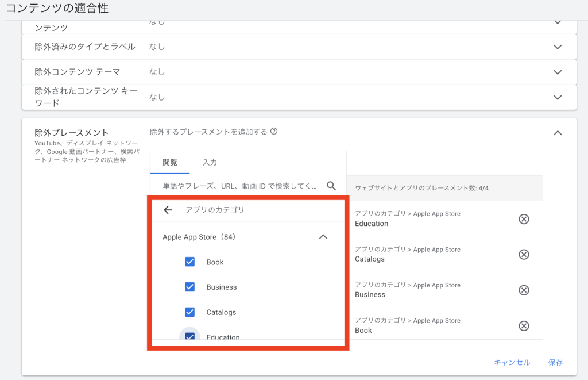Remove the Business placement with its X icon
Viewport: 588px width, 380px height.
[x=524, y=290]
